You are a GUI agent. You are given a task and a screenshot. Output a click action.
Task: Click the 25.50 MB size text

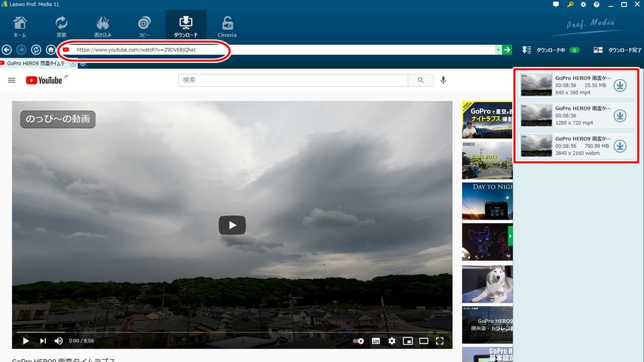595,86
